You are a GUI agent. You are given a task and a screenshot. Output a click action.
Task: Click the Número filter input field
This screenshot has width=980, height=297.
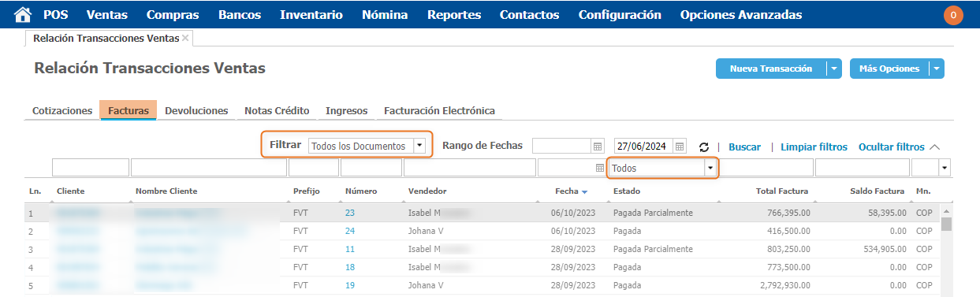point(371,168)
